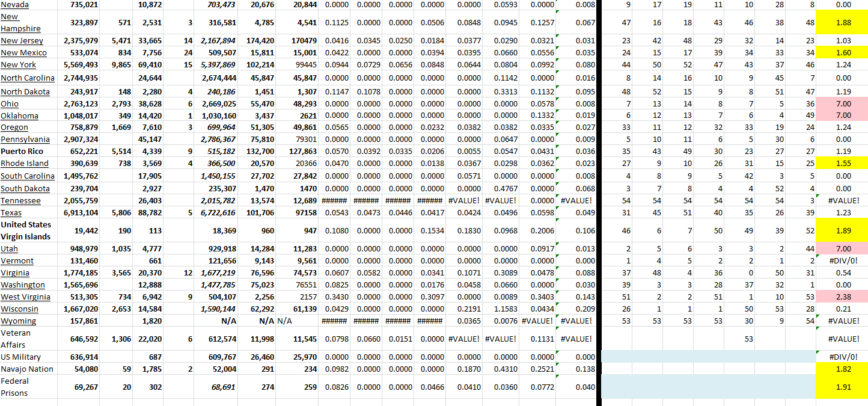
Task: Click the Navajo Nation row label
Action: pyautogui.click(x=26, y=369)
